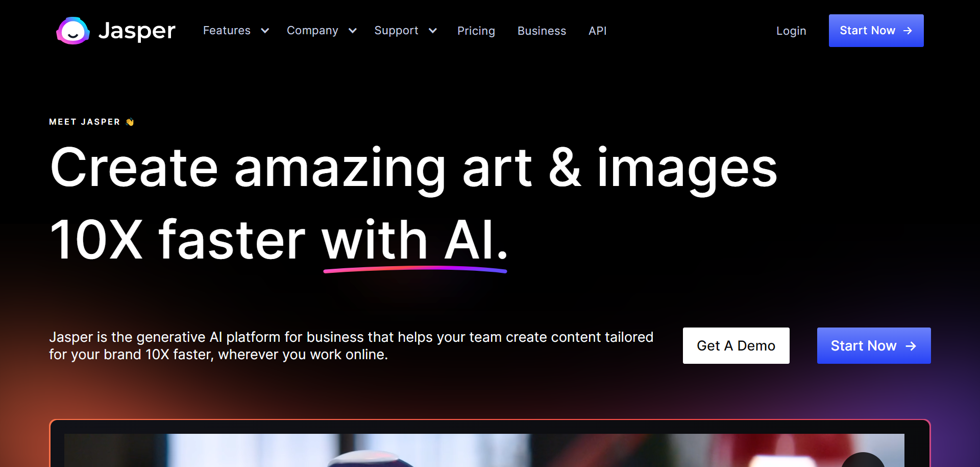Click the hero Start Now button
Viewport: 980px width, 467px height.
pyautogui.click(x=874, y=346)
